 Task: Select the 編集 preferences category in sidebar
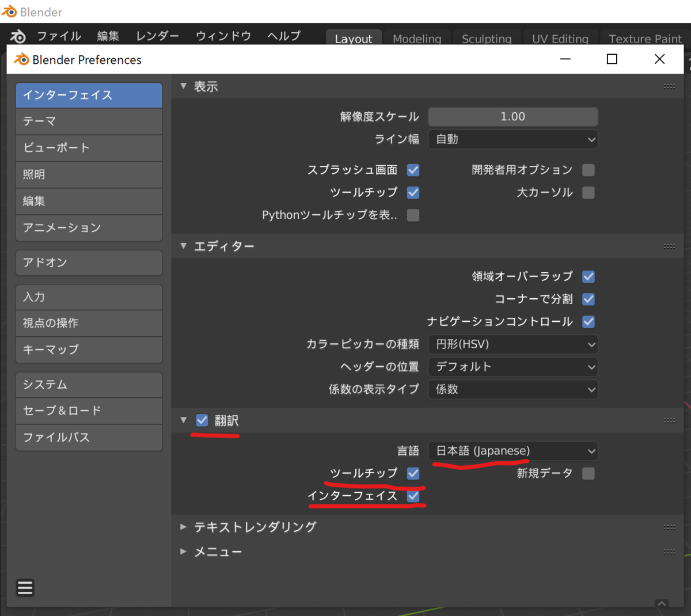tap(89, 201)
